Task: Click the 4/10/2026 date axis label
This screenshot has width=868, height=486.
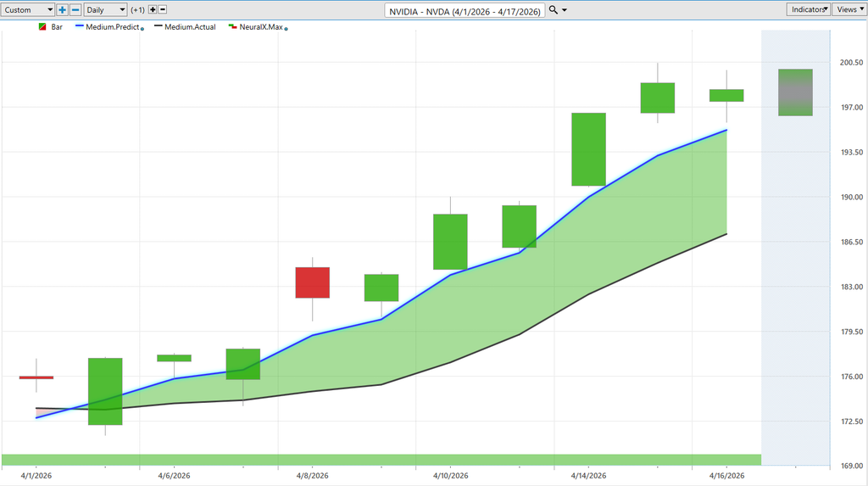Action: click(450, 476)
